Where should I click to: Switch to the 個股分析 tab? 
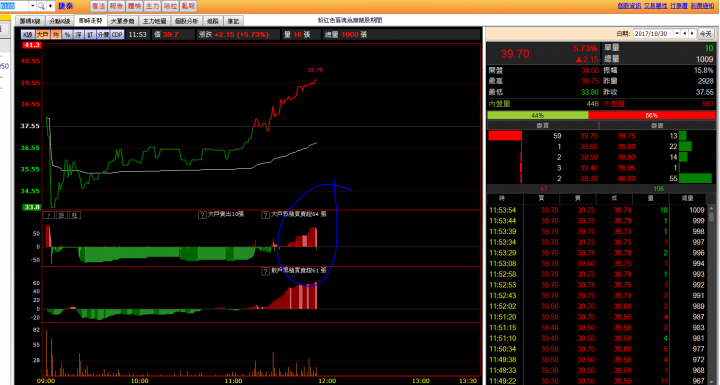[x=186, y=21]
